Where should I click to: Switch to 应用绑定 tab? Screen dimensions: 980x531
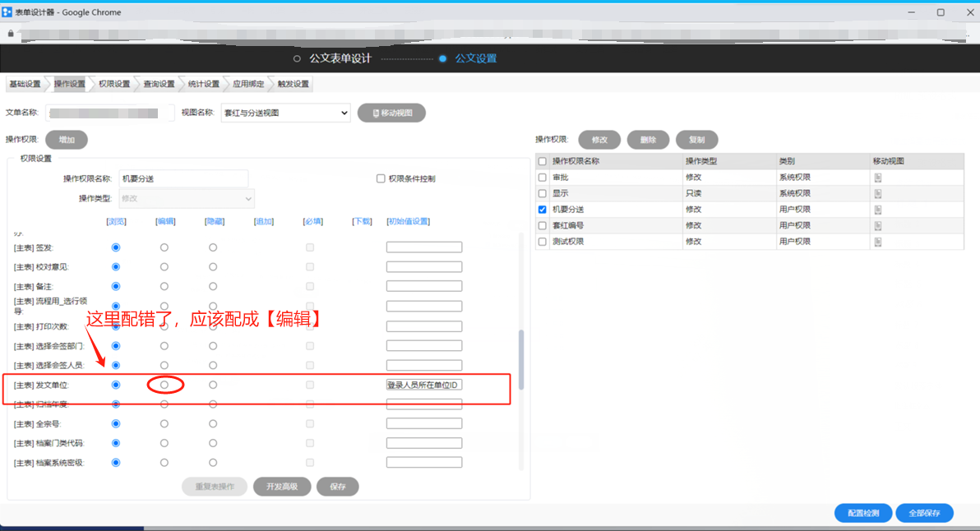click(249, 84)
